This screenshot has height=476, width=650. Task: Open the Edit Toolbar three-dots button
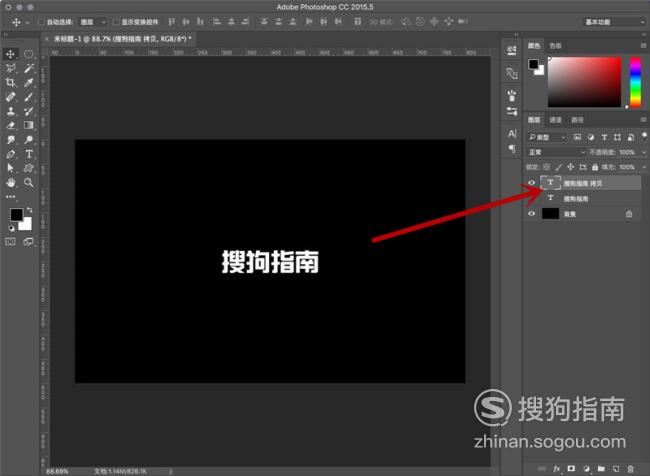click(10, 197)
